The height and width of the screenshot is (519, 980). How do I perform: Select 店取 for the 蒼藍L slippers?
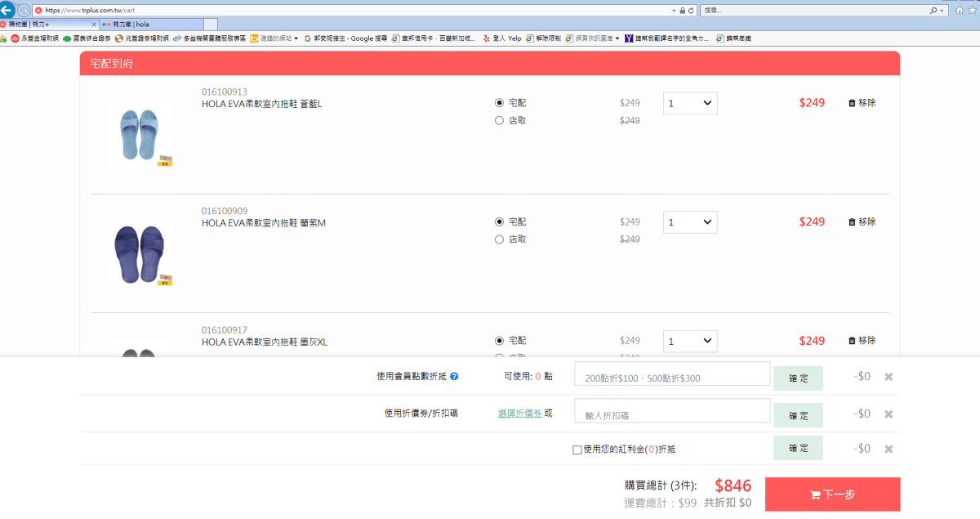tap(499, 121)
